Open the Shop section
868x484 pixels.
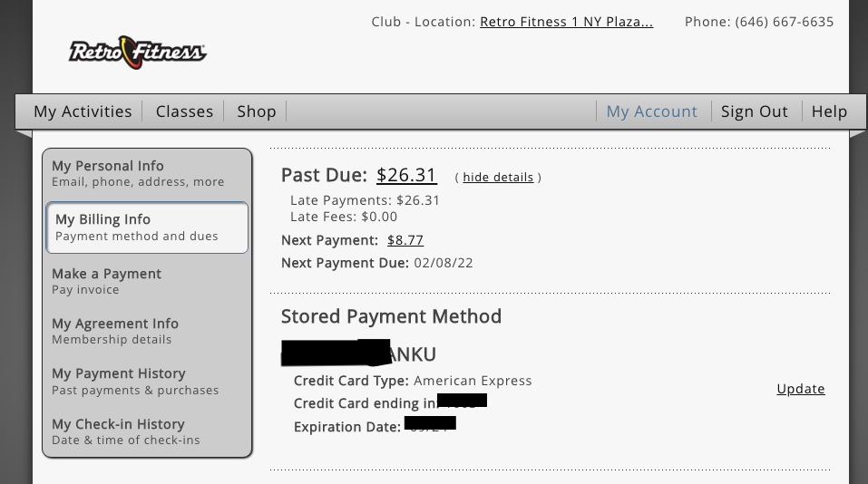(x=257, y=111)
